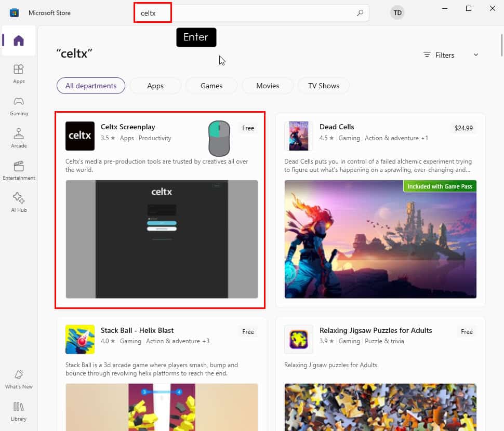504x431 pixels.
Task: Open Arcade section in sidebar
Action: [x=19, y=138]
